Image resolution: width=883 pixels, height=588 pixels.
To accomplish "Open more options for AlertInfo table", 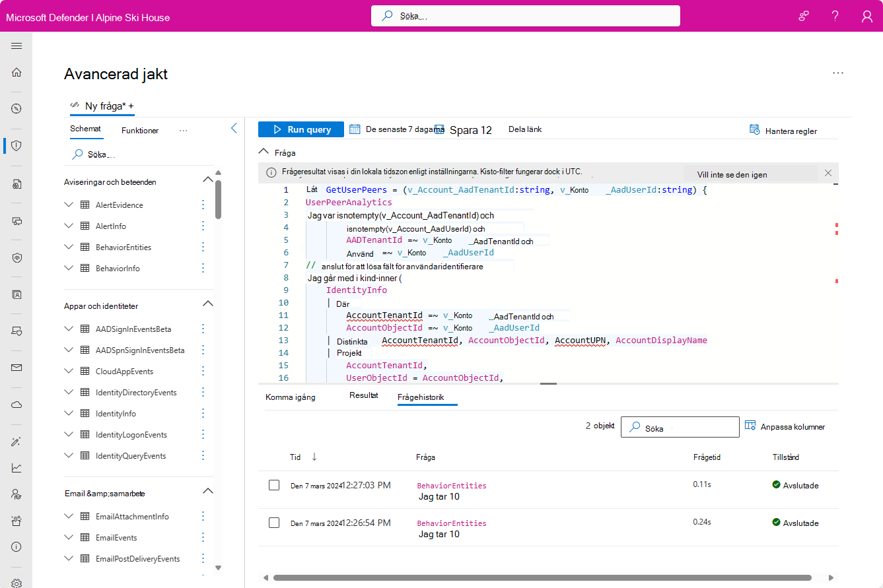I will click(203, 226).
